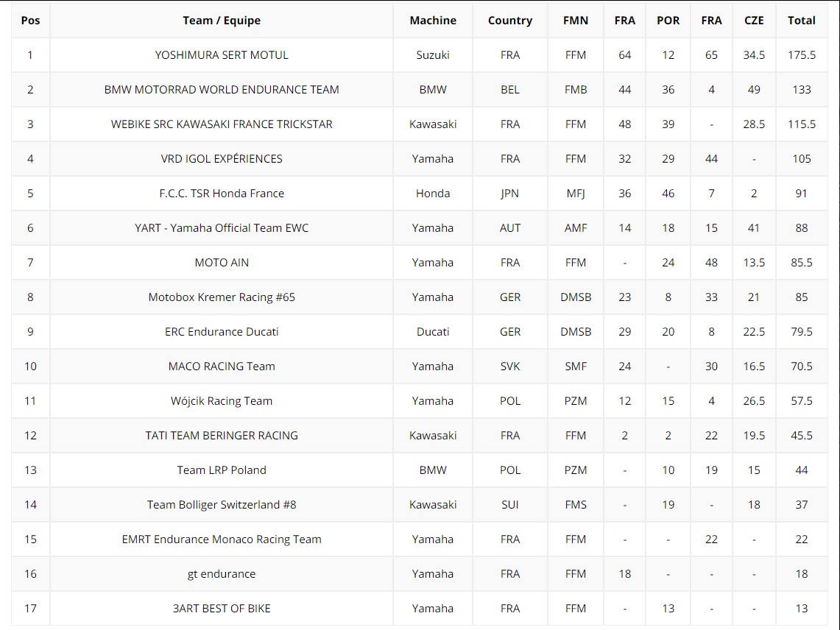Select the Country column header

coord(509,21)
